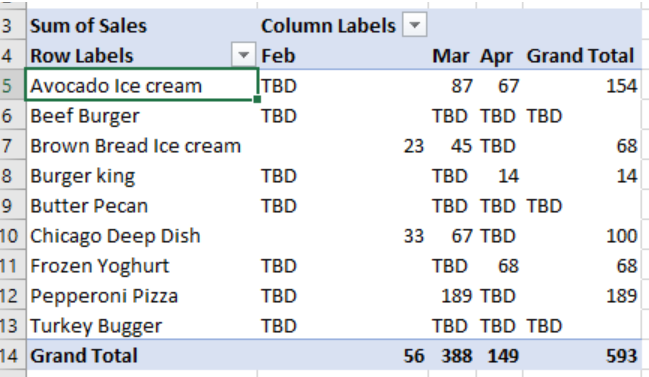Click the Turkey Bugger row label
The image size is (649, 377).
coord(142,326)
